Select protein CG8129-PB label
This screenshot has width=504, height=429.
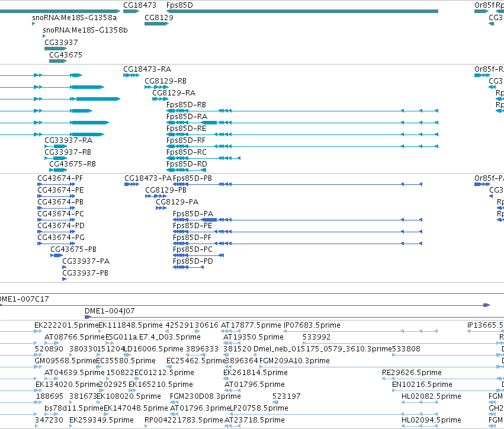(x=166, y=190)
